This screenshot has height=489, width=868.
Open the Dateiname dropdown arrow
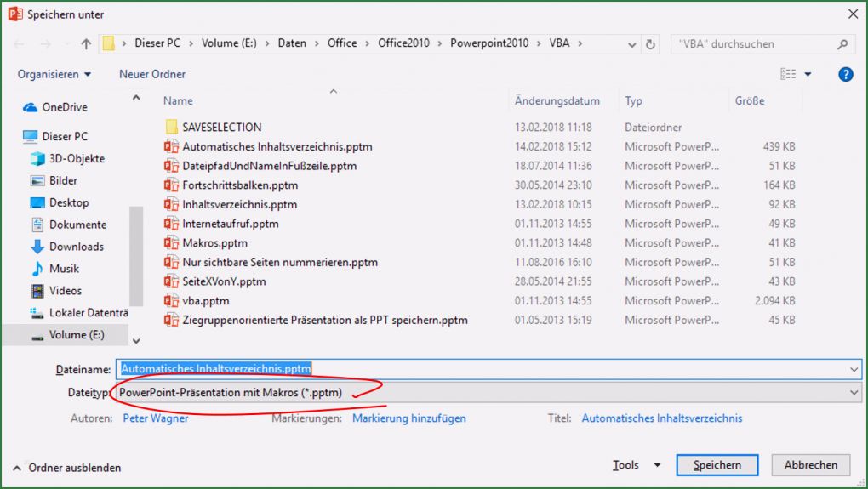(854, 369)
